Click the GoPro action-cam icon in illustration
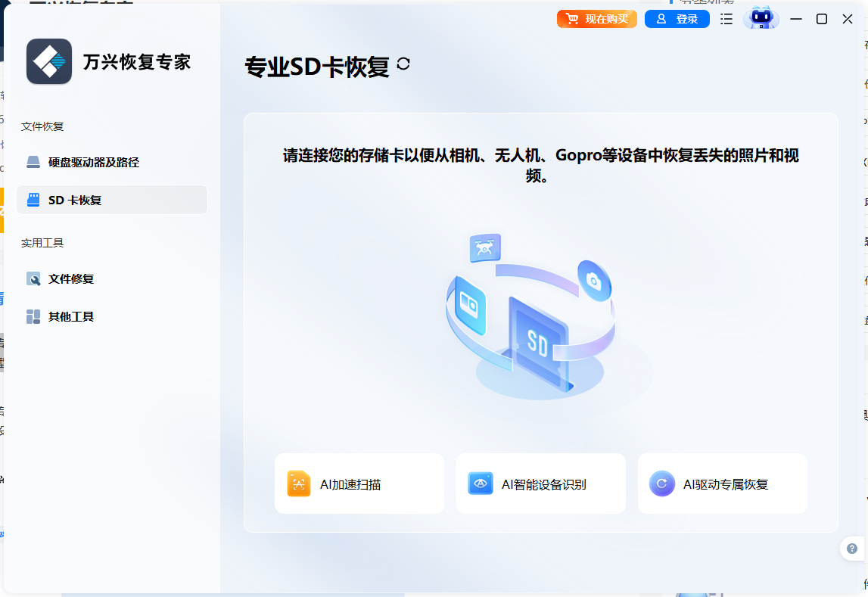The width and height of the screenshot is (868, 597). point(469,305)
